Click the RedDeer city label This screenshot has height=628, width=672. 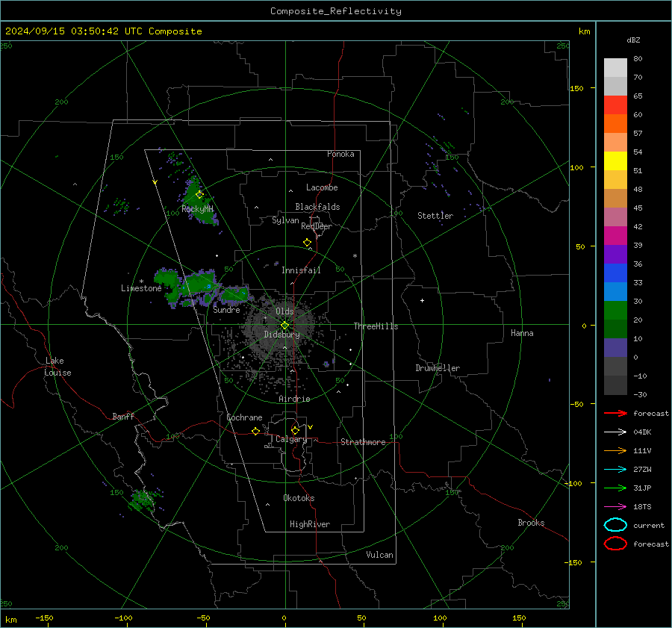[317, 226]
